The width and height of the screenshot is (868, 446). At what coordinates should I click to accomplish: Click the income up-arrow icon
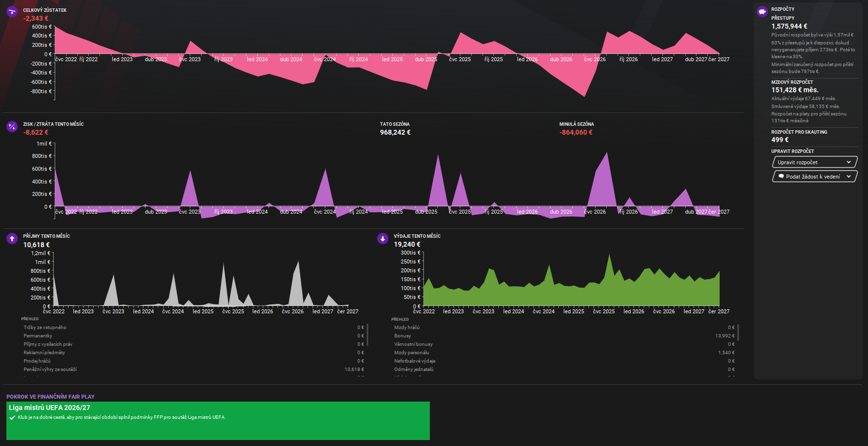coord(12,239)
